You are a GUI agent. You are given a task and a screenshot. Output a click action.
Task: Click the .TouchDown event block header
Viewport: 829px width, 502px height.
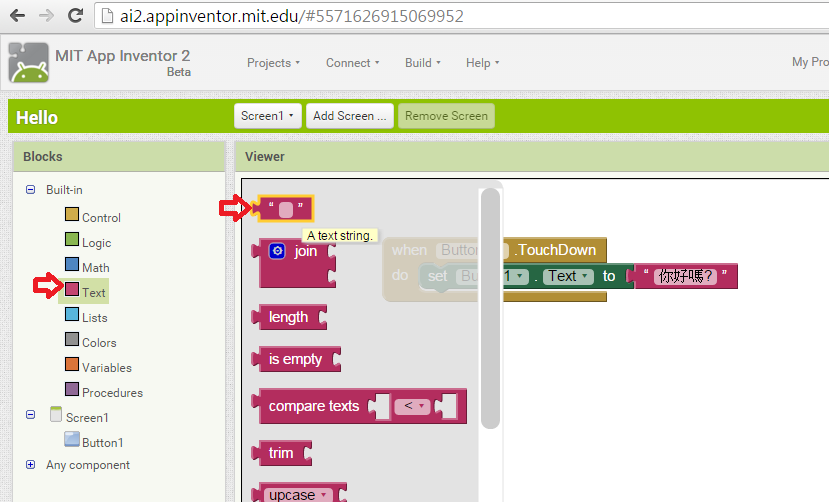[555, 250]
